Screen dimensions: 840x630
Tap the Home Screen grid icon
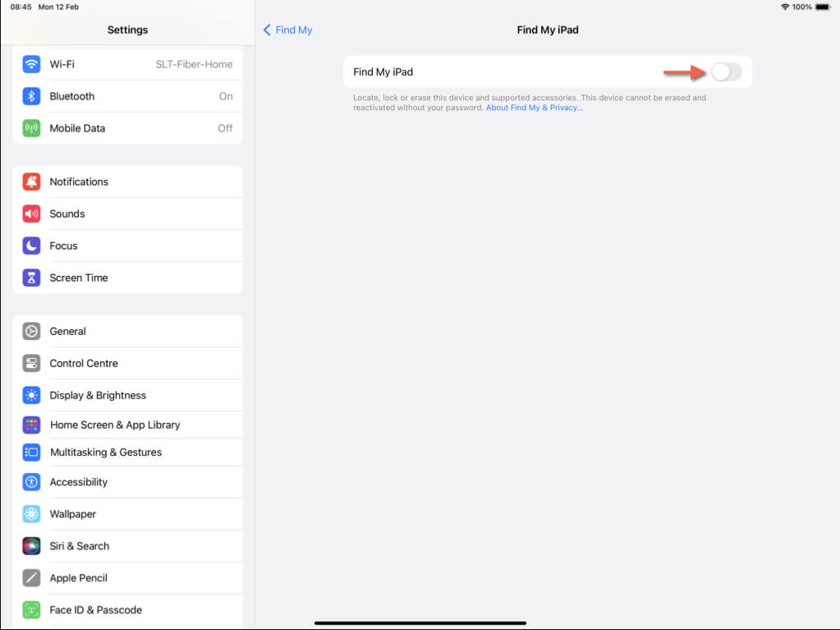coord(31,425)
